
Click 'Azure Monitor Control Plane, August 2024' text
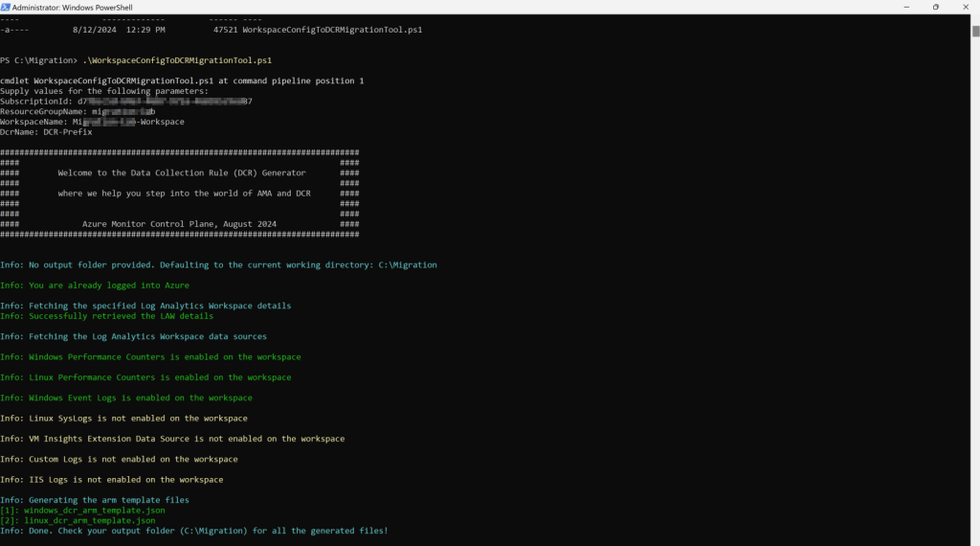pyautogui.click(x=179, y=224)
